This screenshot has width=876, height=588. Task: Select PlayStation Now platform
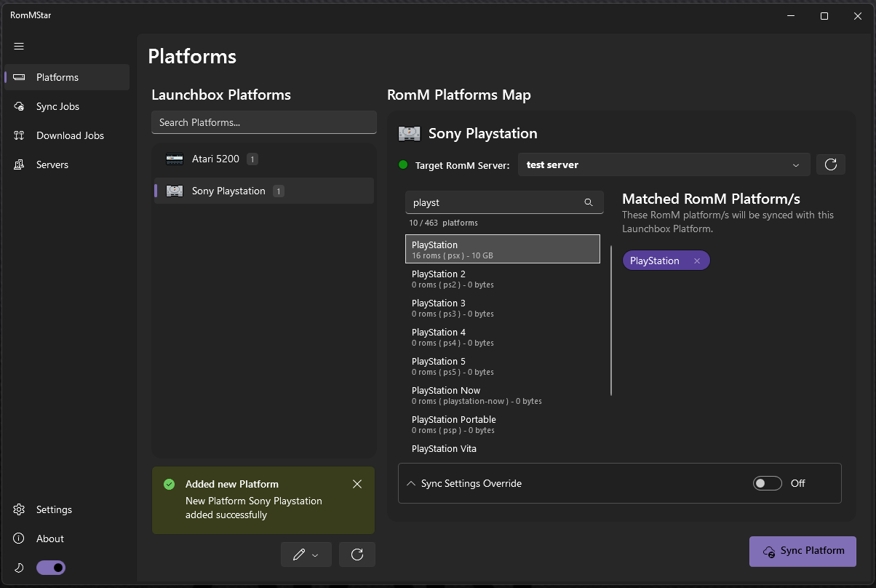click(x=503, y=395)
